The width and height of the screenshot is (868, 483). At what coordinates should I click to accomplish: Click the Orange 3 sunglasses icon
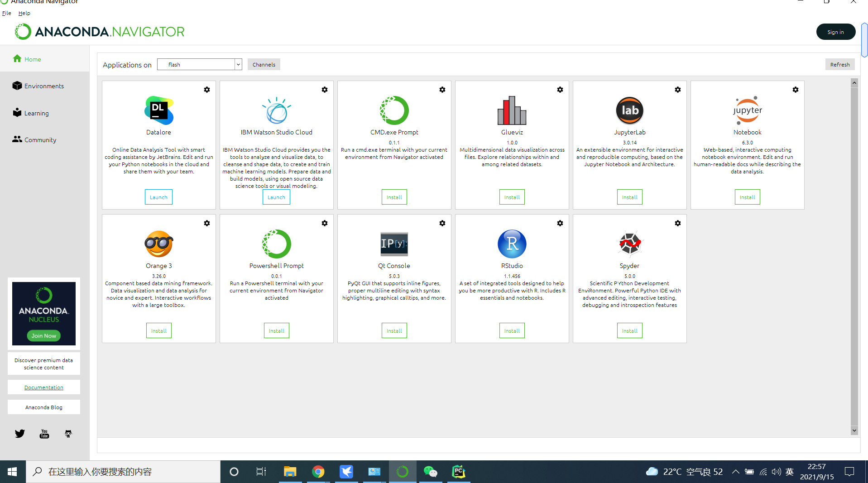click(159, 244)
